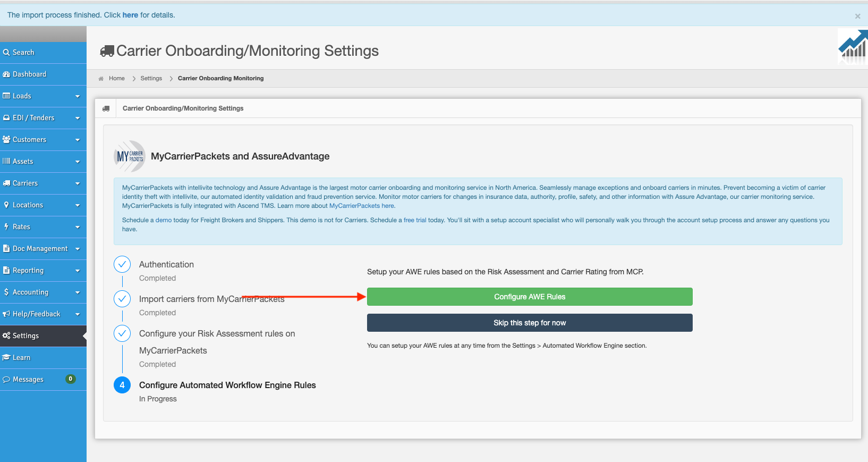The width and height of the screenshot is (868, 462).
Task: Click the Reporting document icon
Action: click(6, 270)
